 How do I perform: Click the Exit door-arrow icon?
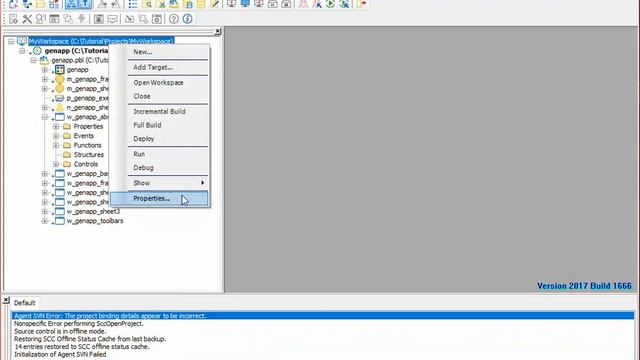(x=362, y=4)
